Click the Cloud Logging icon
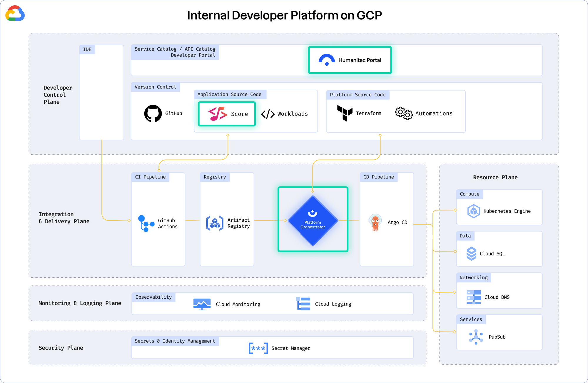Viewport: 588px width, 383px height. click(x=304, y=304)
